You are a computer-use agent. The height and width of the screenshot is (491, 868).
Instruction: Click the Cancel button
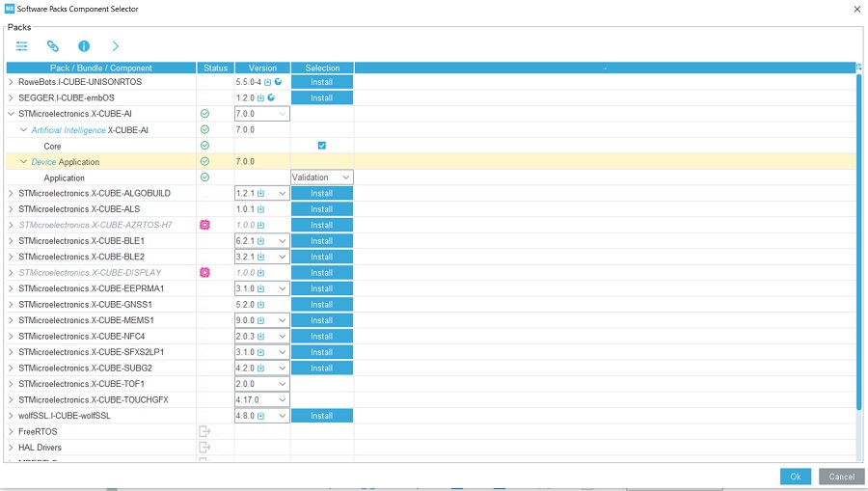(841, 477)
